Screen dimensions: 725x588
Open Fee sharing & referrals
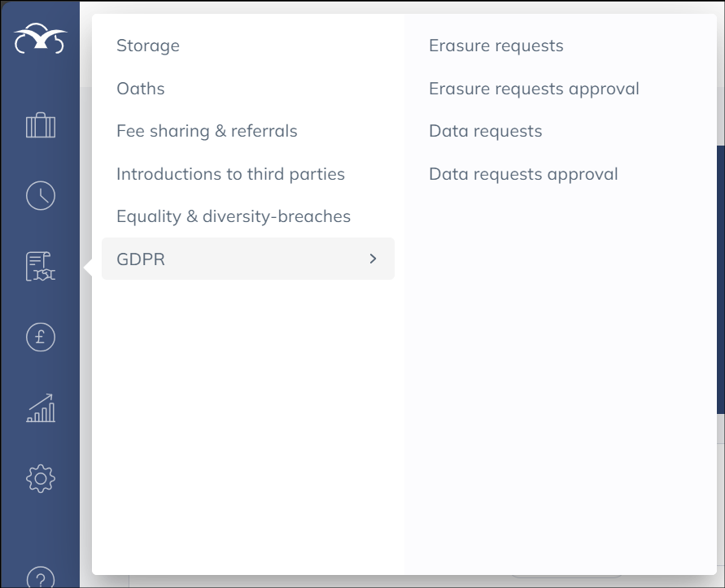click(207, 131)
